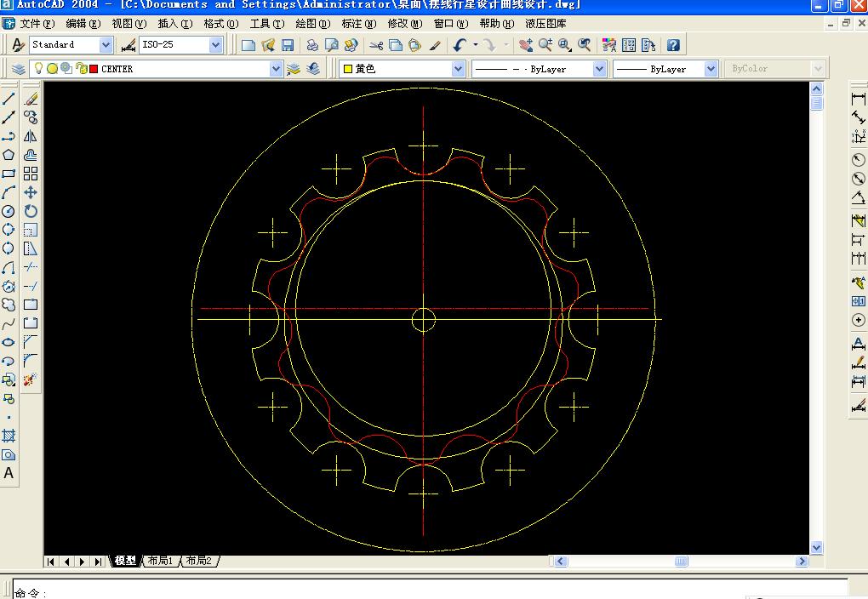
Task: Select the Aligned Dimension tool
Action: (858, 117)
